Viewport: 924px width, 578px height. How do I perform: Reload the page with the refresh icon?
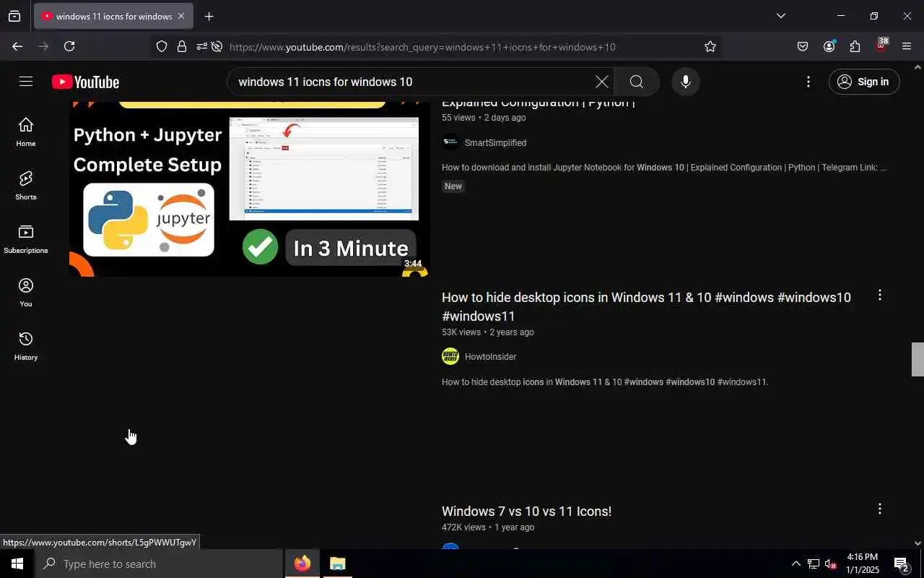[69, 46]
